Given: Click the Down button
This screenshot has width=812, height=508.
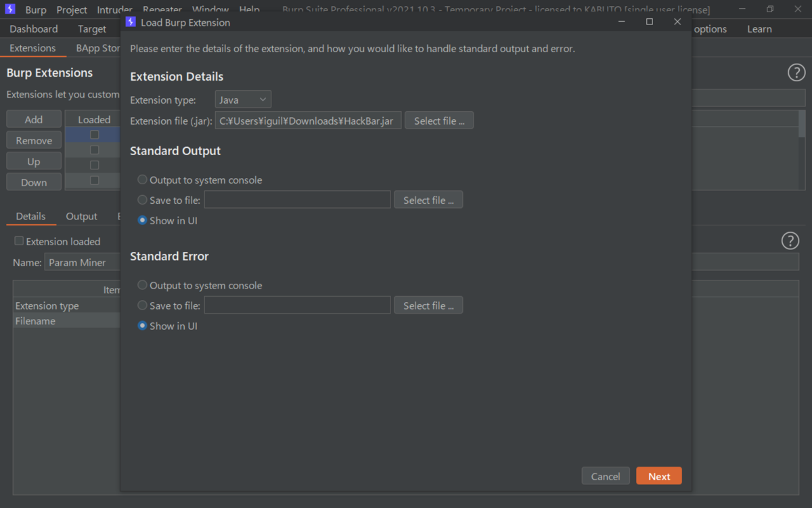Looking at the screenshot, I should point(34,182).
